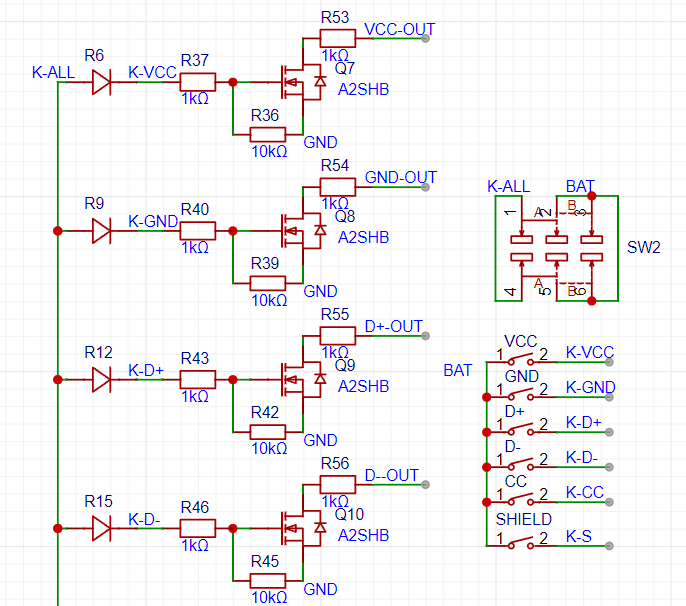Viewport: 686px width, 606px height.
Task: Click K-GND output label at GND switch
Action: [x=591, y=387]
